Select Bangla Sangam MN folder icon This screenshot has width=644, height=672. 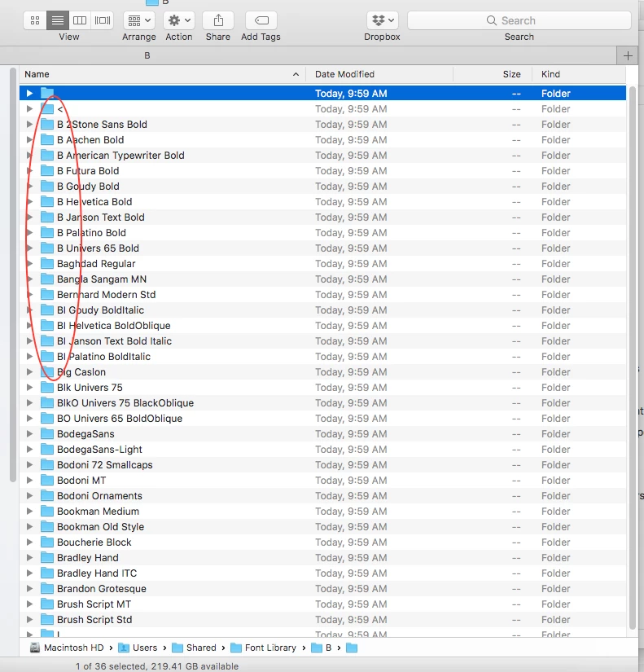click(47, 279)
